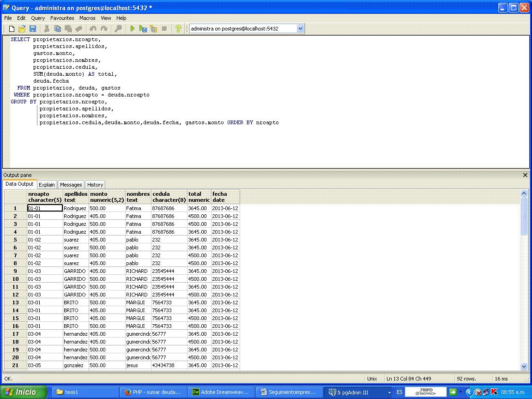Click the Cut toolbar icon
532x399 pixels.
[47, 29]
